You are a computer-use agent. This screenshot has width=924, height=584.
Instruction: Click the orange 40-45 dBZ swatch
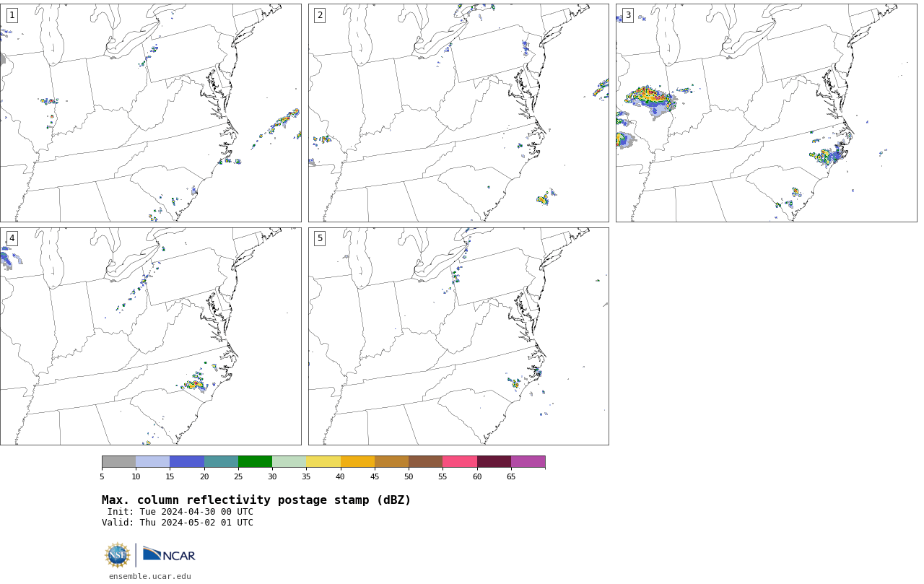(357, 462)
